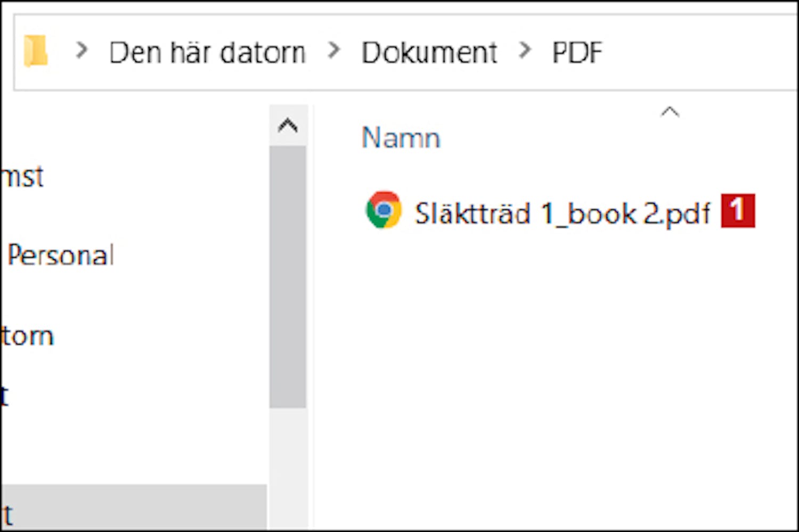799x532 pixels.
Task: Click scrollbar track below the thumb
Action: (x=288, y=469)
